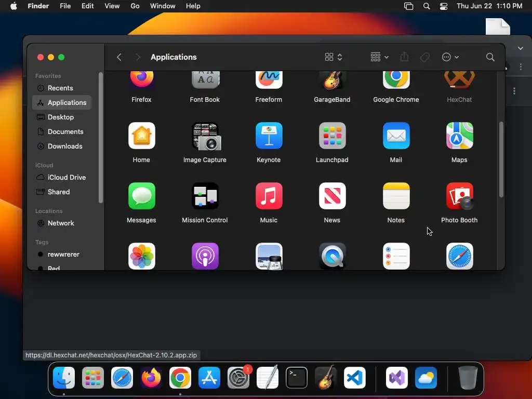Select the Podcasts app icon
532x399 pixels.
coord(205,256)
